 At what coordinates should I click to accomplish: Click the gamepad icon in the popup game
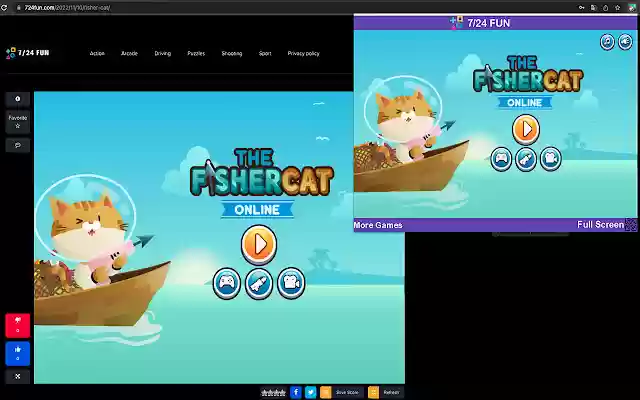(x=501, y=159)
